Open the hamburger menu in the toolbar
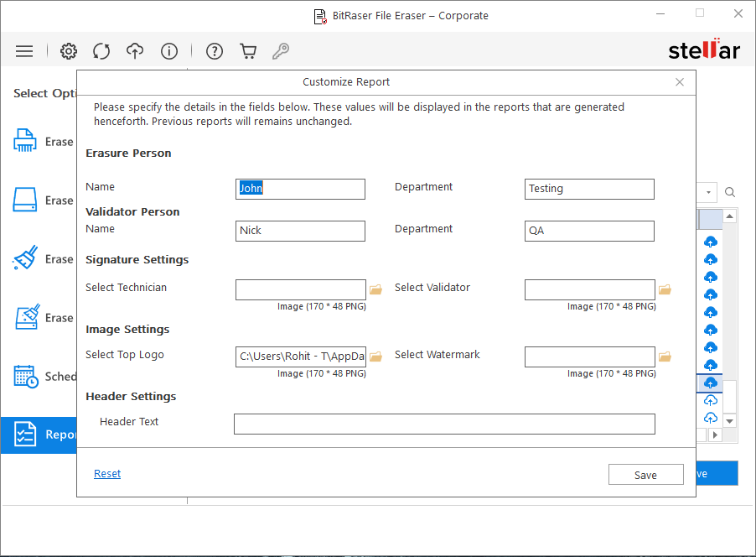Image resolution: width=756 pixels, height=557 pixels. (x=24, y=51)
